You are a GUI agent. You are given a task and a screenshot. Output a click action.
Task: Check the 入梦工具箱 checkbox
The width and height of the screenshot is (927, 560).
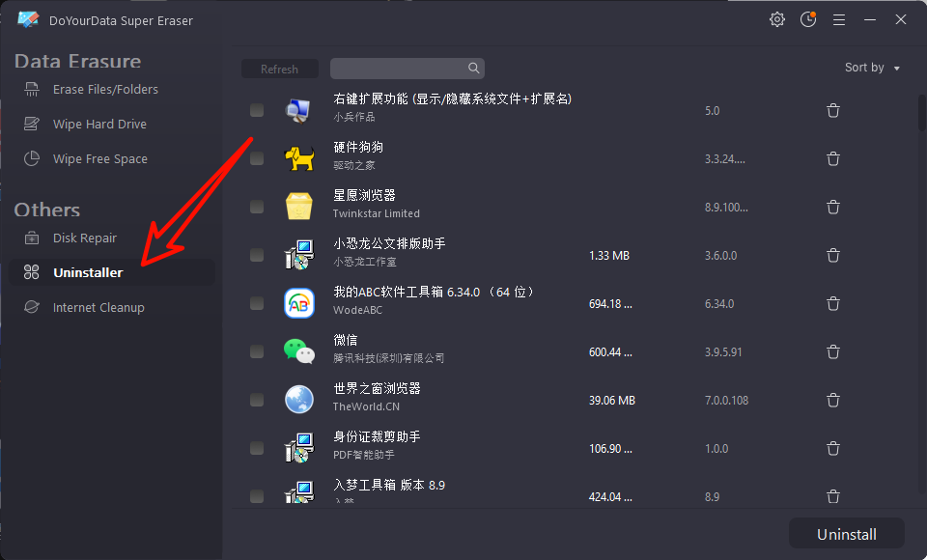257,496
